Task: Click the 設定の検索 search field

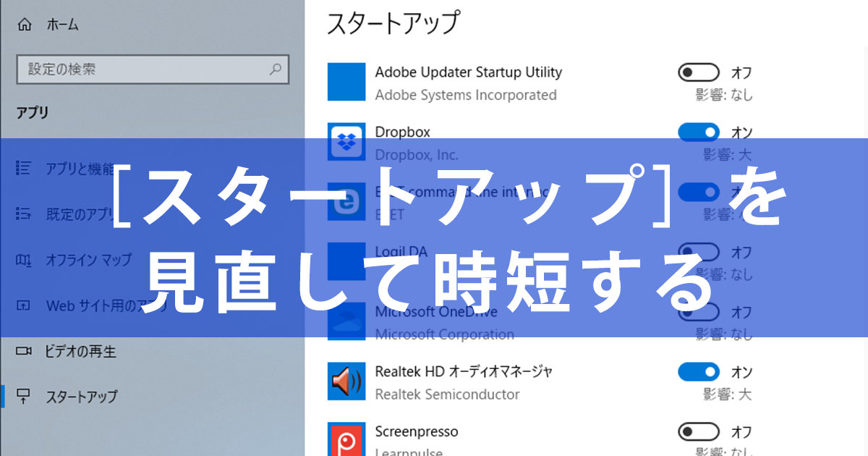Action: [x=153, y=69]
